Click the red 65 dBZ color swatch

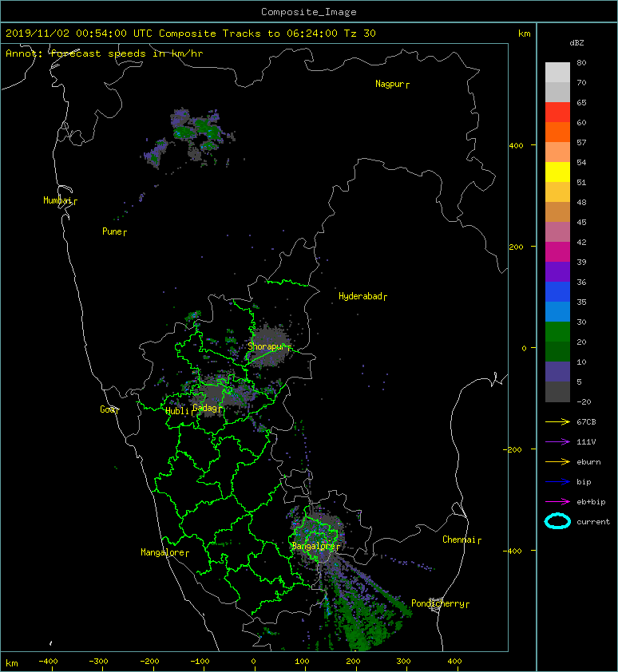557,113
